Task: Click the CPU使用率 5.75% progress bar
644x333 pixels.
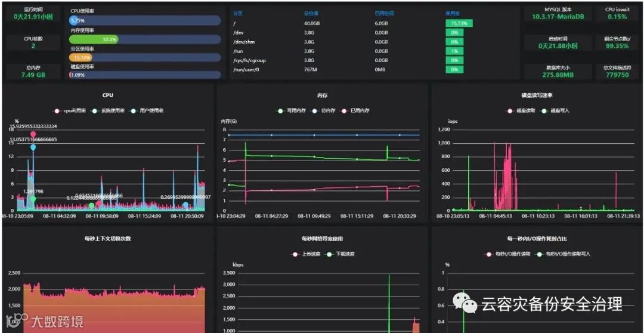Action: 145,20
